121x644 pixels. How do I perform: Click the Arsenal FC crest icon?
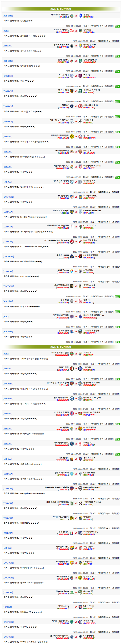[x=80, y=152]
